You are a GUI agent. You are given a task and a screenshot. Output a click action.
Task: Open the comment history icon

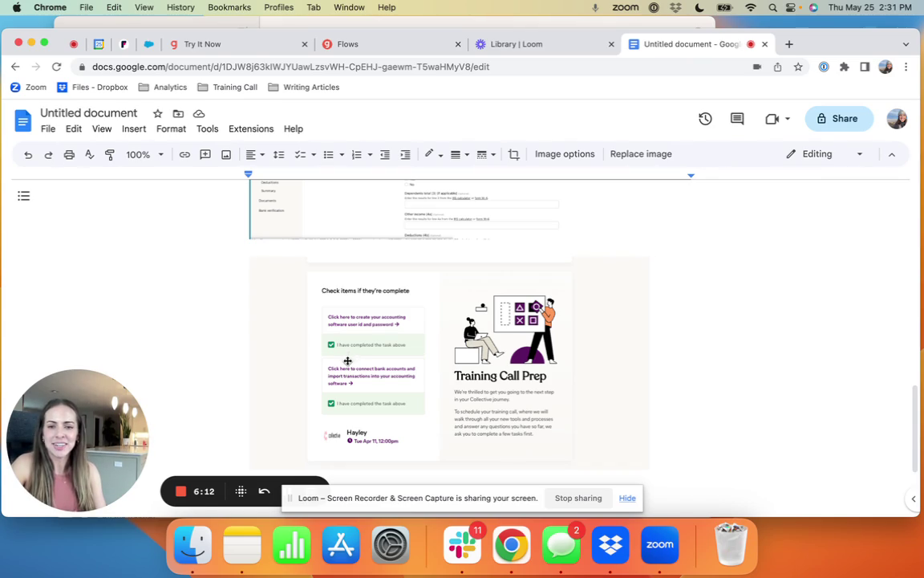click(736, 119)
